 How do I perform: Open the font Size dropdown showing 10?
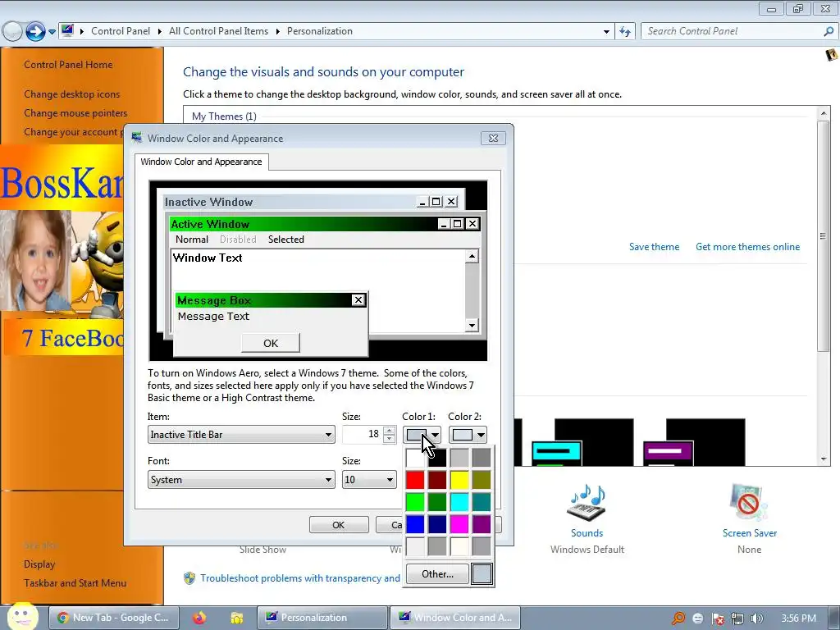[369, 479]
